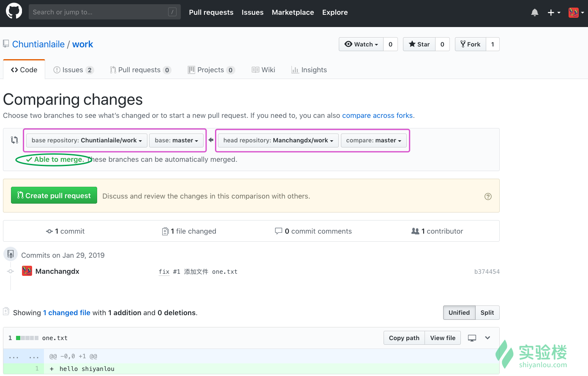
Task: Star the repository
Action: click(x=419, y=44)
